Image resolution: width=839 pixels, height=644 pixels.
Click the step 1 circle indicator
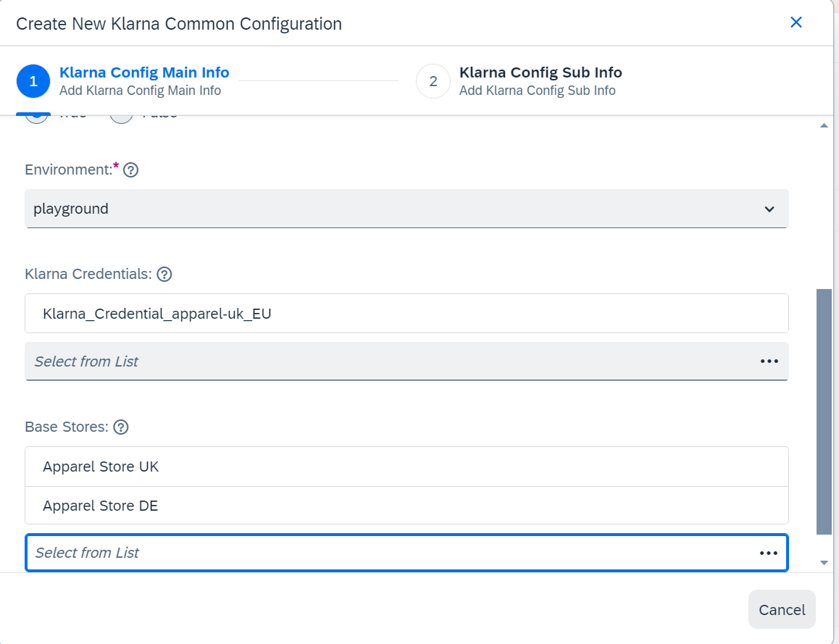[x=33, y=81]
